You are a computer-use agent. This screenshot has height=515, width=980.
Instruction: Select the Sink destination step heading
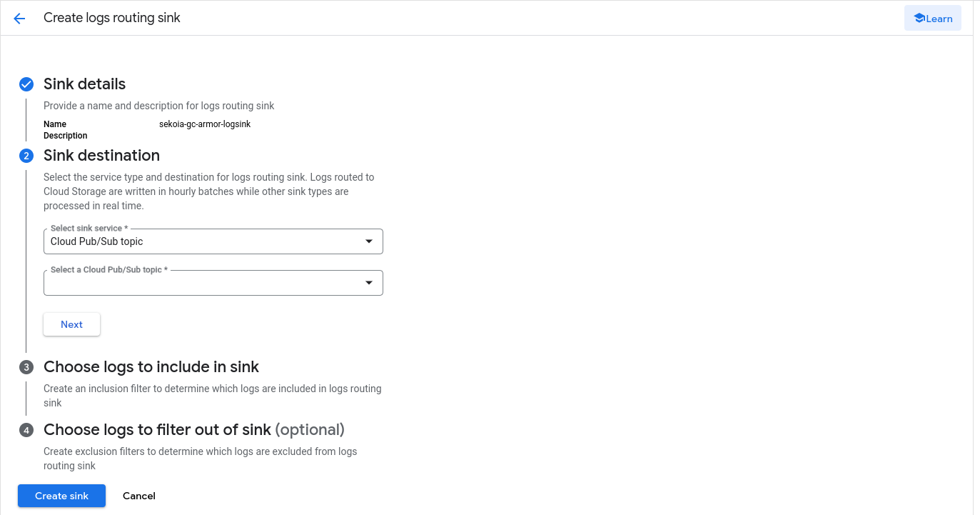click(101, 156)
